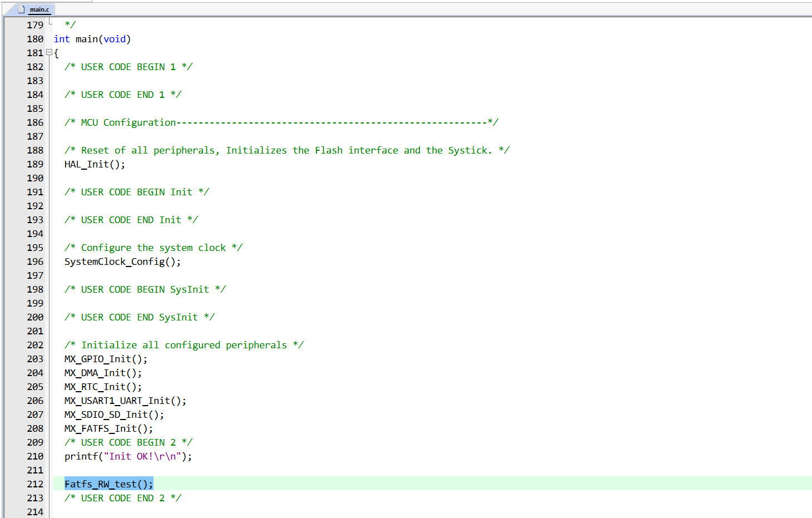Click the 'Configure the system clock' comment

point(154,248)
